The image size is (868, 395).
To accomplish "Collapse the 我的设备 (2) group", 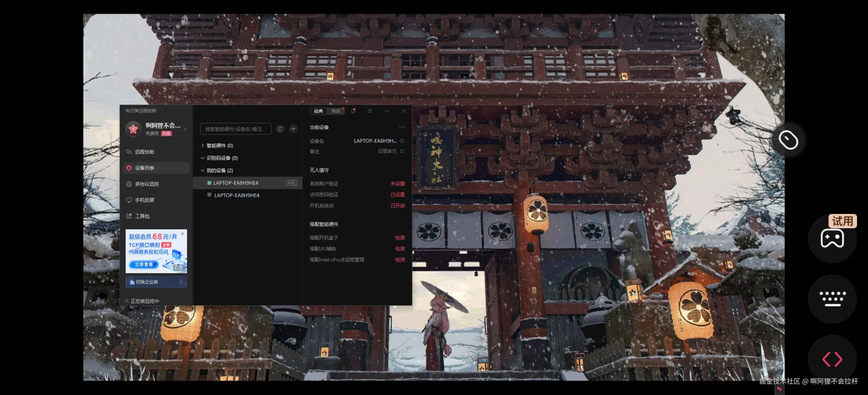I will pyautogui.click(x=202, y=171).
